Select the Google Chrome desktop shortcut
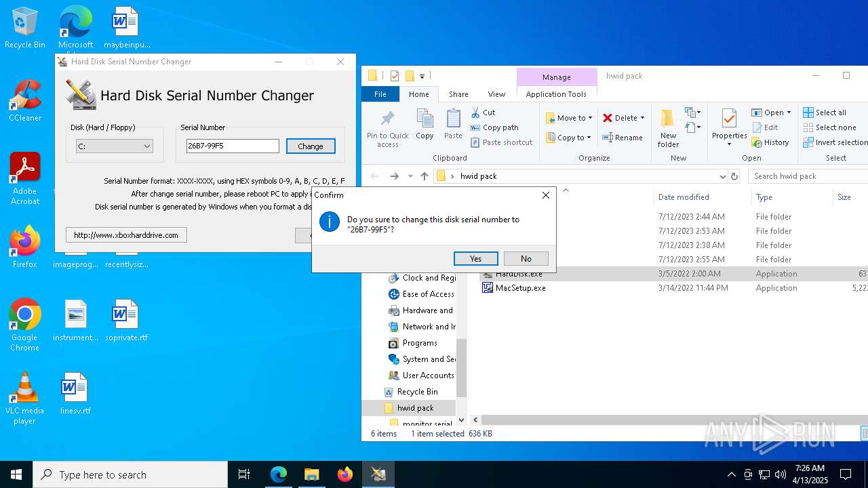This screenshot has height=488, width=868. [x=24, y=325]
